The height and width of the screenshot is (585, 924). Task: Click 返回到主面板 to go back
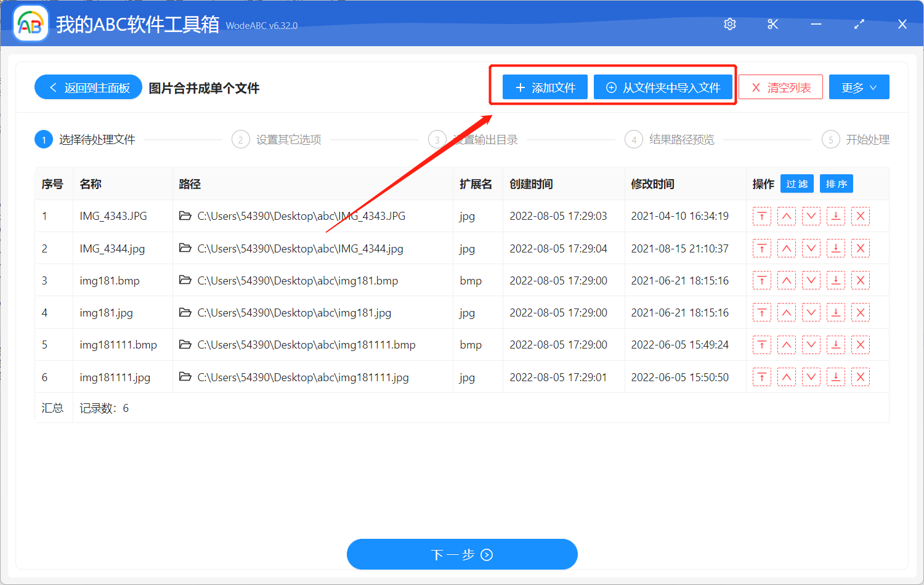[88, 87]
